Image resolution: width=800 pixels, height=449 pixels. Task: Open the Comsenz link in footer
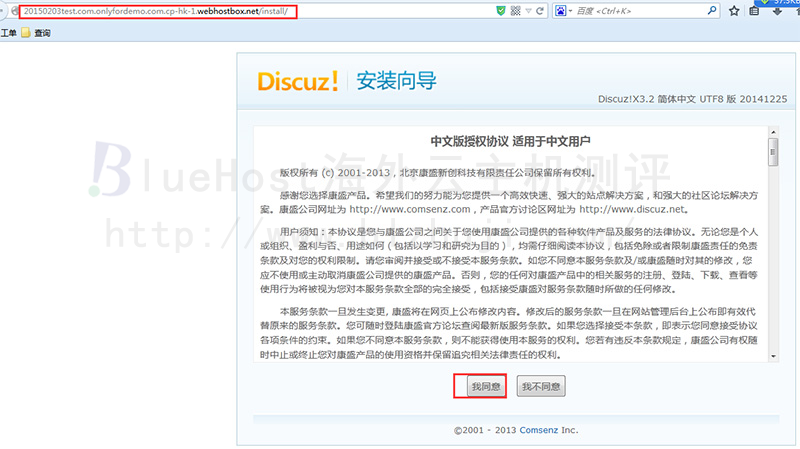pos(539,430)
